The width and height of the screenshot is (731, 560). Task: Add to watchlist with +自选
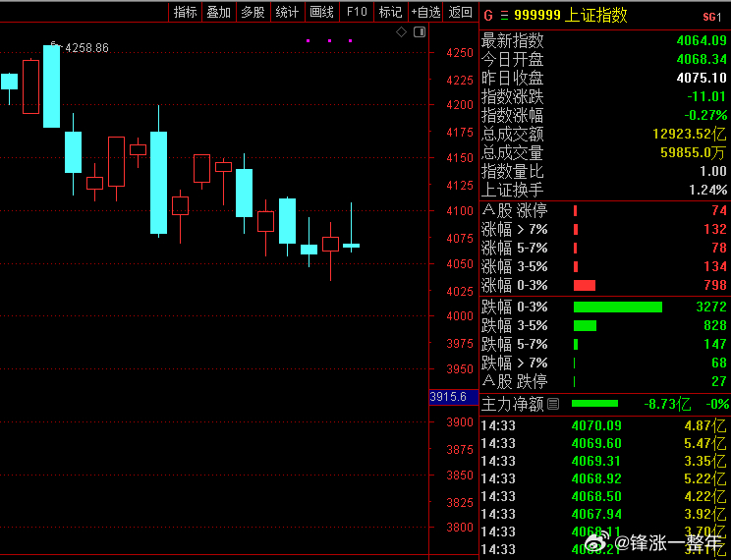point(425,12)
